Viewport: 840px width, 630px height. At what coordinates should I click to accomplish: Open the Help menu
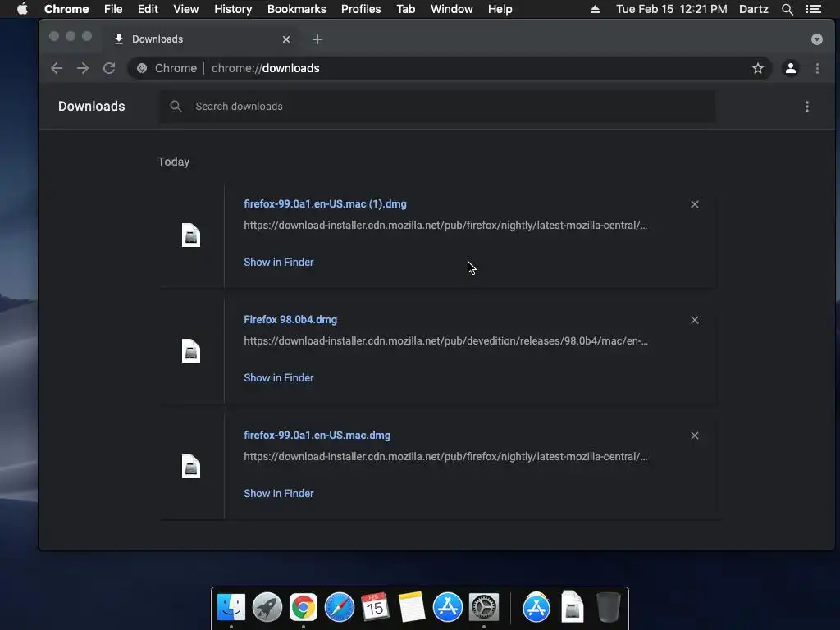(x=500, y=9)
